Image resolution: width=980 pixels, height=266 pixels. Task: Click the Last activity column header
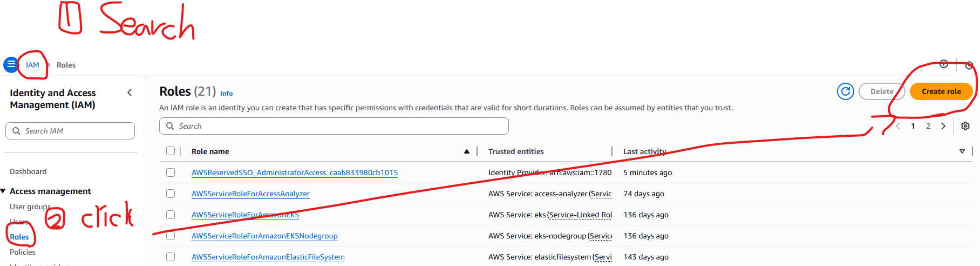645,151
